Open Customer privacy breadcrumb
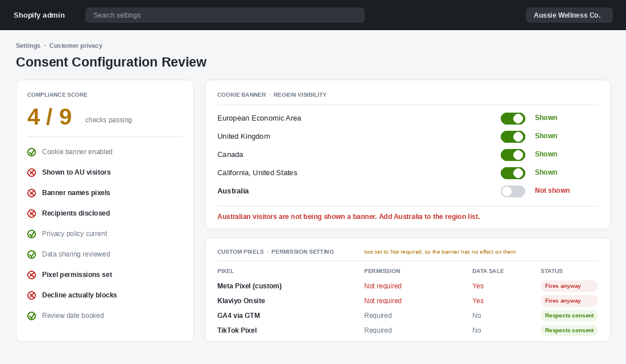 coord(76,45)
